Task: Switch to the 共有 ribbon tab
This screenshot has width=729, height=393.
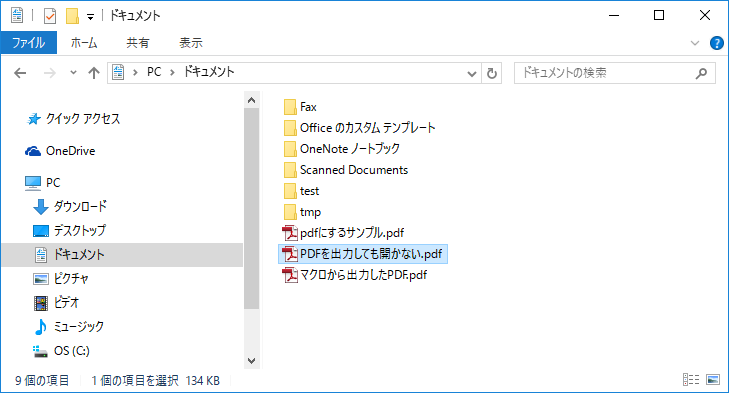Action: (x=138, y=43)
